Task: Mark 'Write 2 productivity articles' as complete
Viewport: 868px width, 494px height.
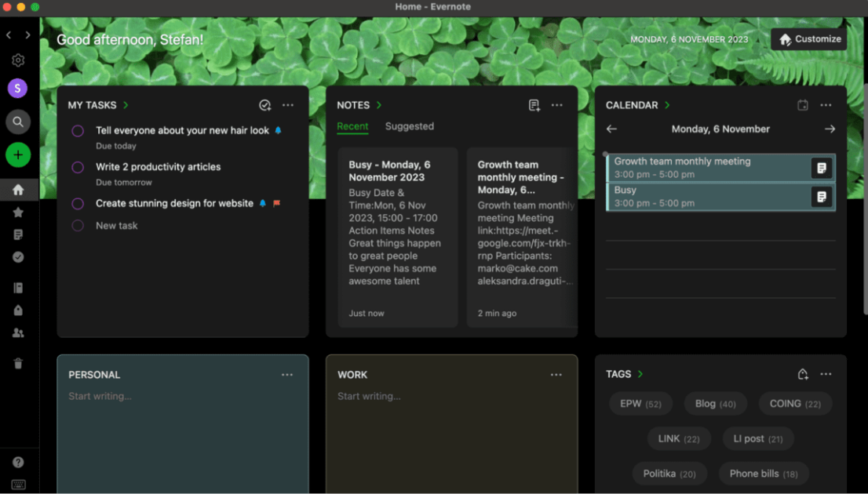Action: pyautogui.click(x=78, y=167)
